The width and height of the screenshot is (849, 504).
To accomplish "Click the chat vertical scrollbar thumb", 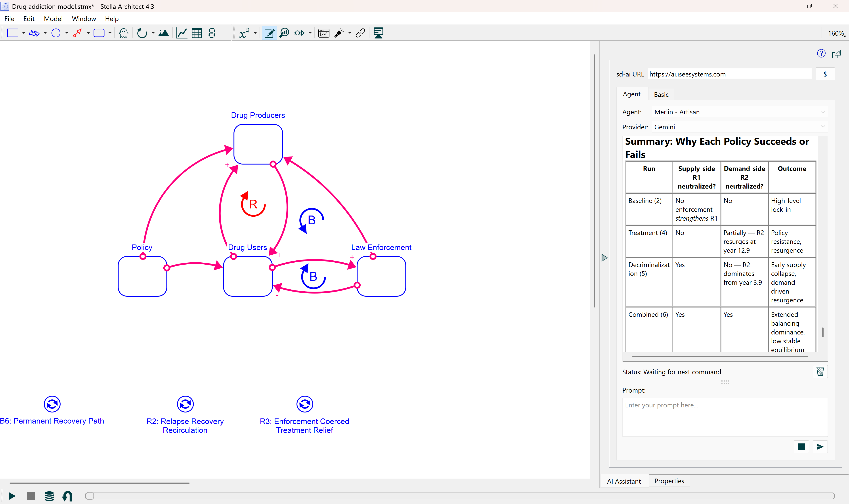I will [x=823, y=332].
